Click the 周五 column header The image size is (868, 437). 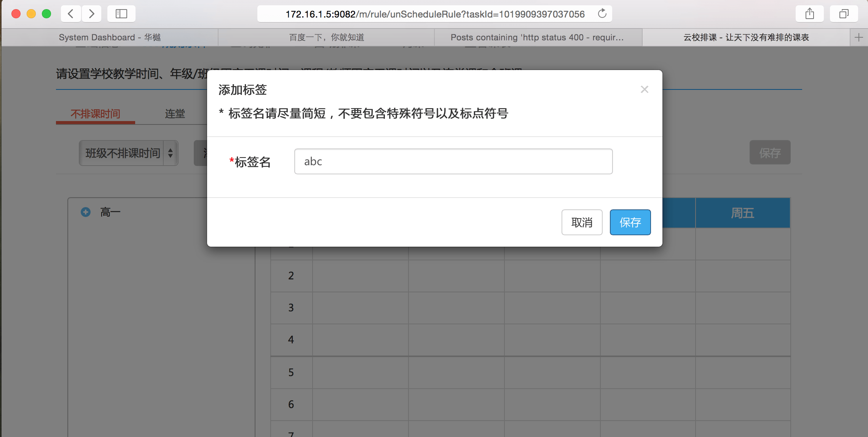742,213
